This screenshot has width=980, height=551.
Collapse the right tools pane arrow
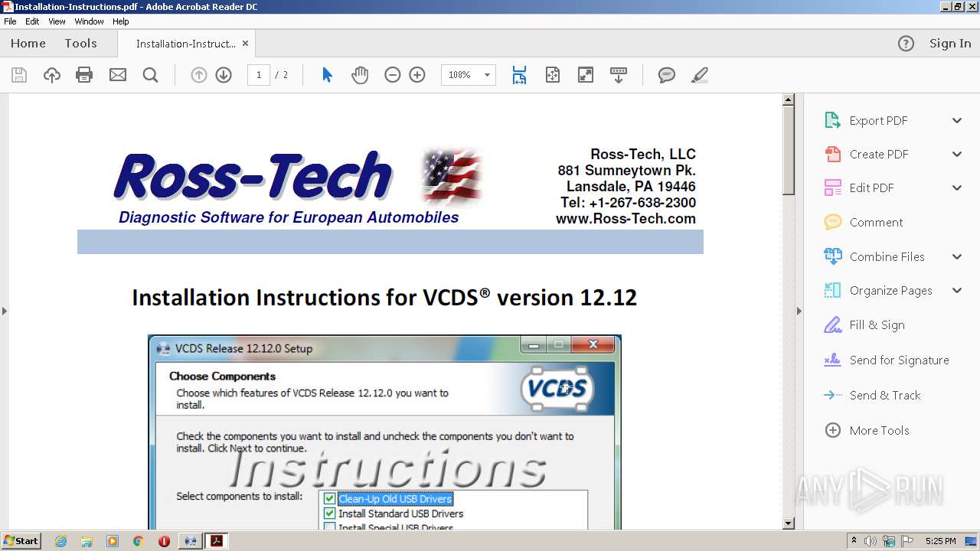point(799,311)
